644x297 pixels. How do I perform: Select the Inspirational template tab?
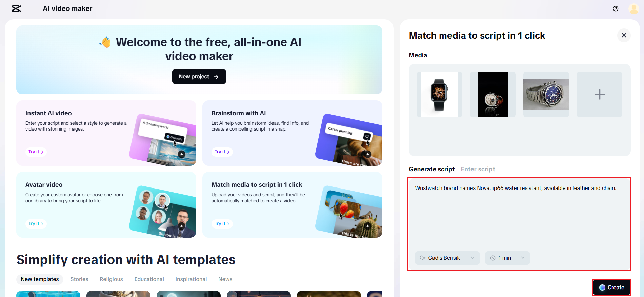click(x=191, y=279)
